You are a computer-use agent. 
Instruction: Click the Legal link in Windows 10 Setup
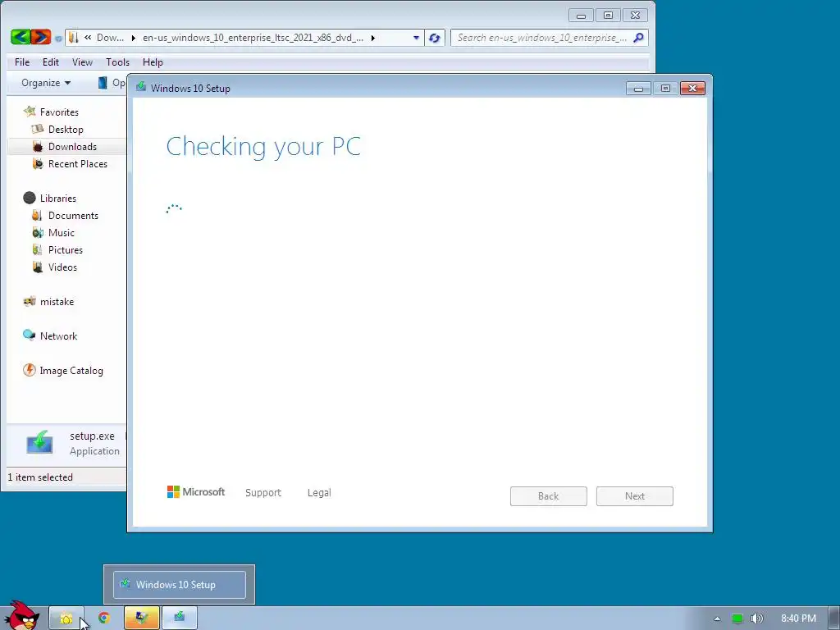pos(319,493)
